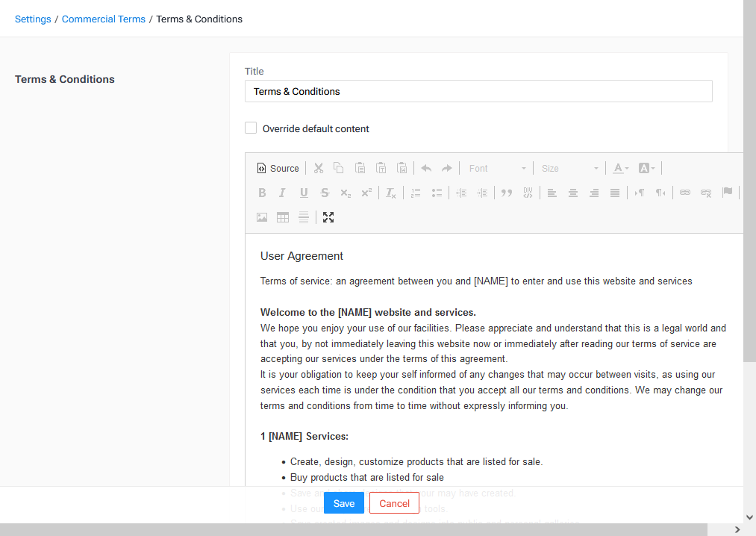The height and width of the screenshot is (536, 756).
Task: Insert a horizontal line
Action: point(304,217)
